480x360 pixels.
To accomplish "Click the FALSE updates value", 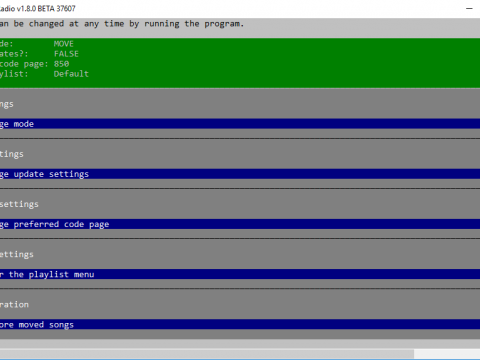I will [x=66, y=54].
